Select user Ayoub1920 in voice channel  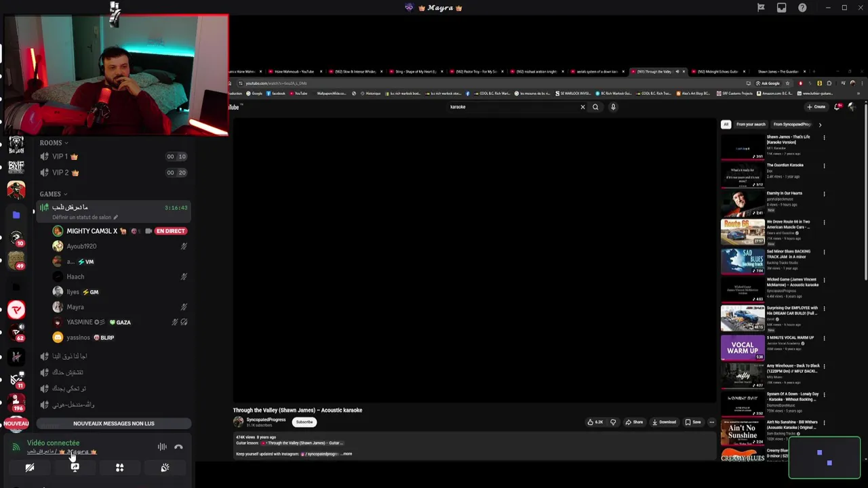coord(81,247)
